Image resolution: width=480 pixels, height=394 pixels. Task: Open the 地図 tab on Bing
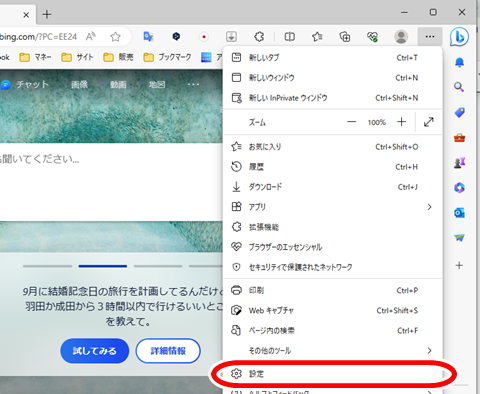tap(157, 85)
